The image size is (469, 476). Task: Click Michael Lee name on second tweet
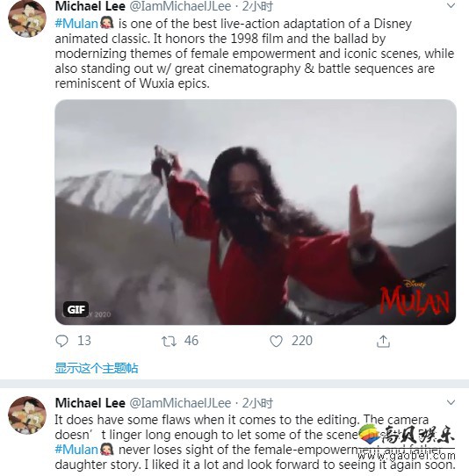tap(90, 403)
